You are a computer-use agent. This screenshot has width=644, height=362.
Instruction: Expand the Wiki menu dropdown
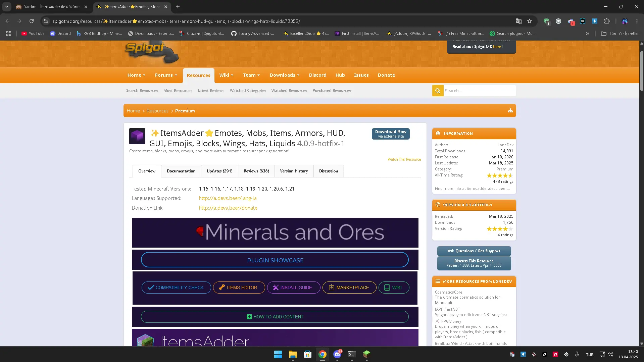226,75
